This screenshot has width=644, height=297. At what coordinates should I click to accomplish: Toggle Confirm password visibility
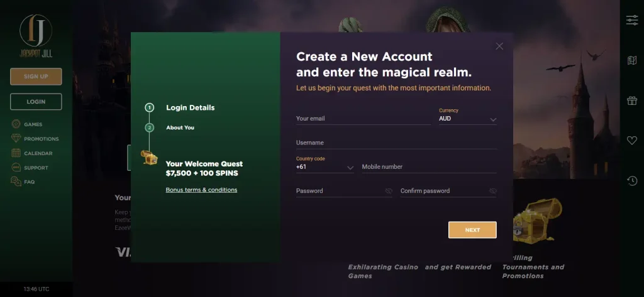pyautogui.click(x=493, y=191)
